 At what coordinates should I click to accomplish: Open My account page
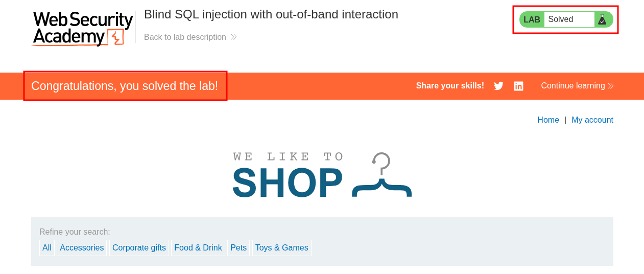point(592,120)
